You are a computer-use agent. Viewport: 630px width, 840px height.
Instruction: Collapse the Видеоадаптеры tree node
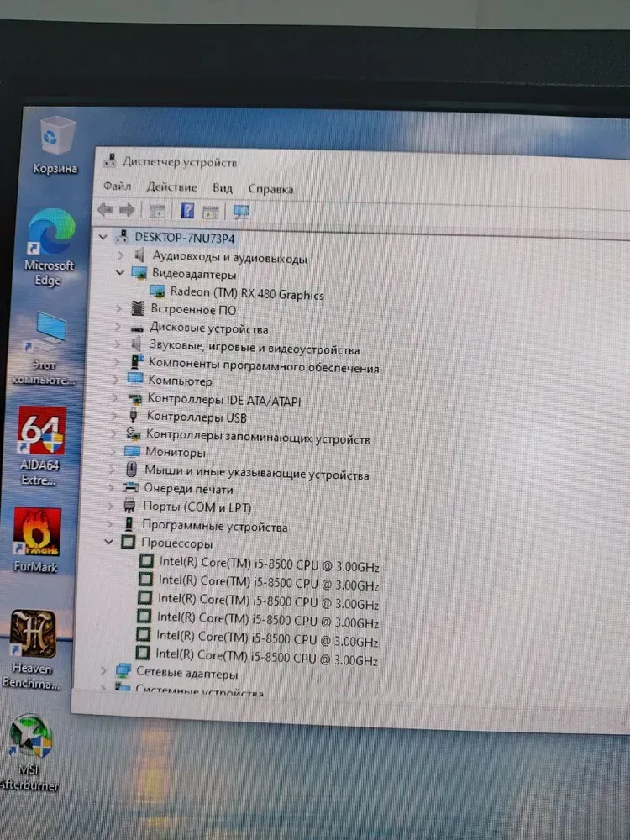point(120,274)
